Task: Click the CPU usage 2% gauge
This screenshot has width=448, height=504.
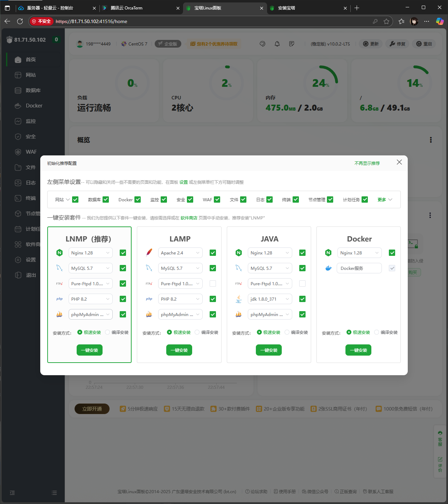Action: coord(226,83)
